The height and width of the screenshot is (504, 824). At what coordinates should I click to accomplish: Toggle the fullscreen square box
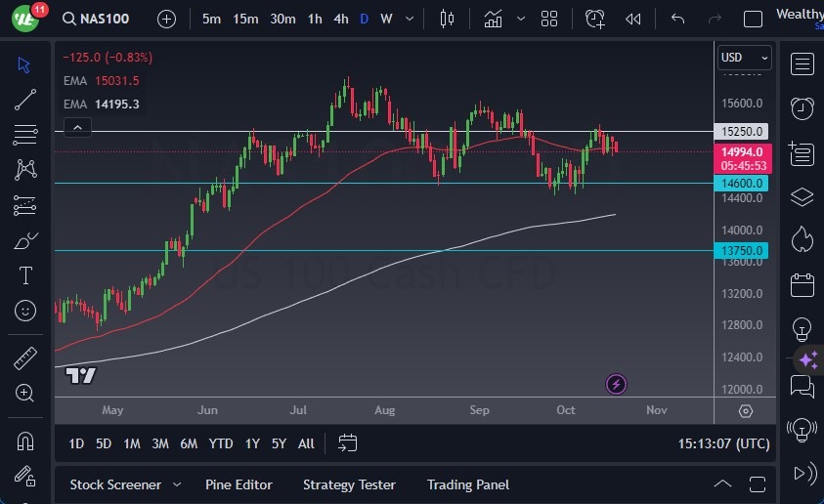coord(753,19)
